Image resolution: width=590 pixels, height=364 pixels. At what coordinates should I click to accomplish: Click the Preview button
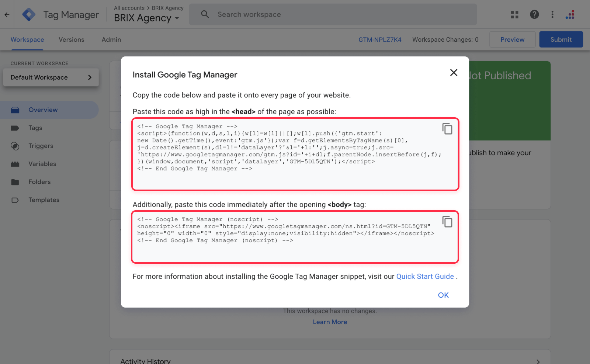click(513, 39)
